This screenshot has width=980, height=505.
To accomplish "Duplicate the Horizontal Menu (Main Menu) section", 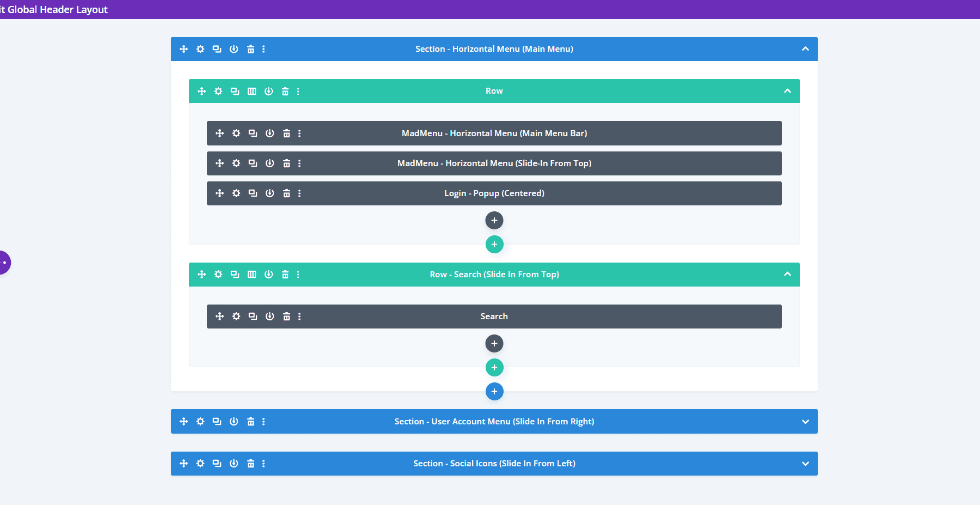I will pos(217,49).
